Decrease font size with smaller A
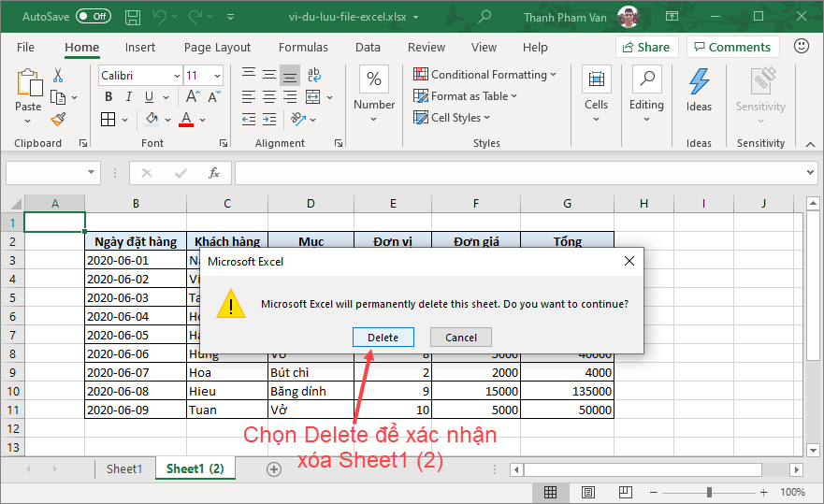This screenshot has width=824, height=504. (214, 97)
